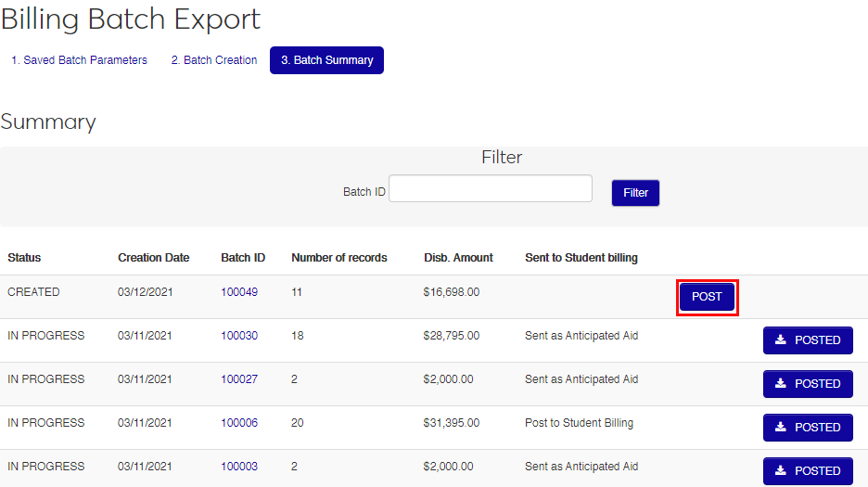Click the Status column header

[24, 258]
